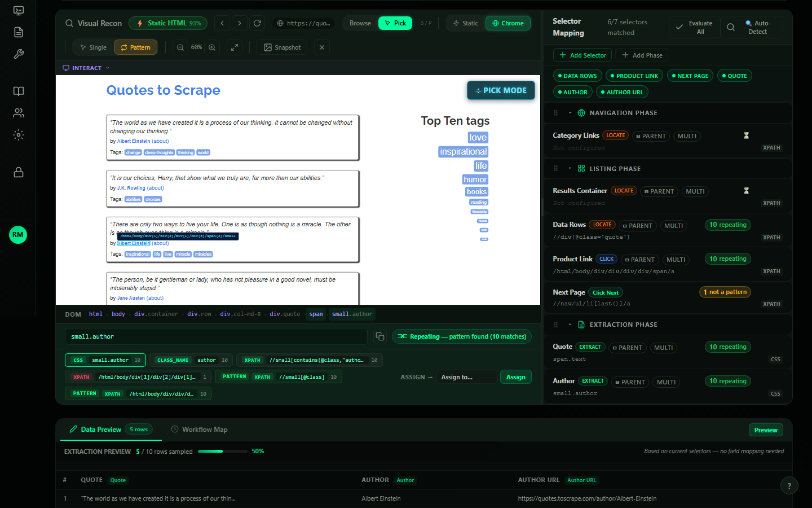This screenshot has width=812, height=508.
Task: Click the Evaluate All button
Action: click(x=695, y=27)
